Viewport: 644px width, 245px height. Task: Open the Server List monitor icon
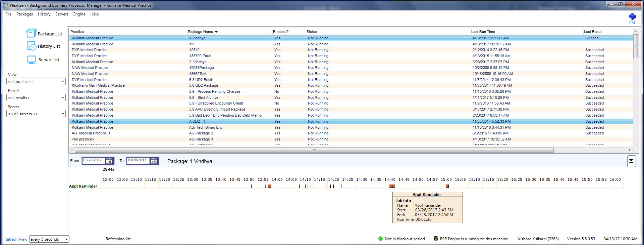tap(32, 59)
